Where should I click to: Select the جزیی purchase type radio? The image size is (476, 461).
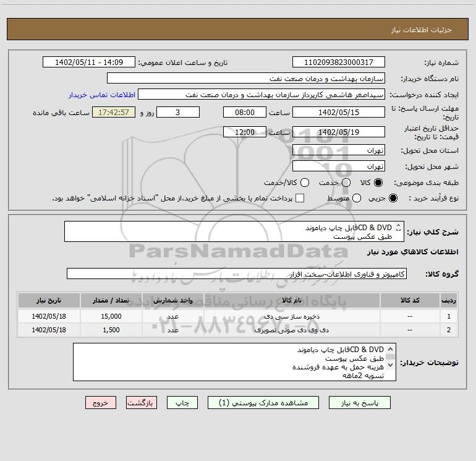click(393, 198)
